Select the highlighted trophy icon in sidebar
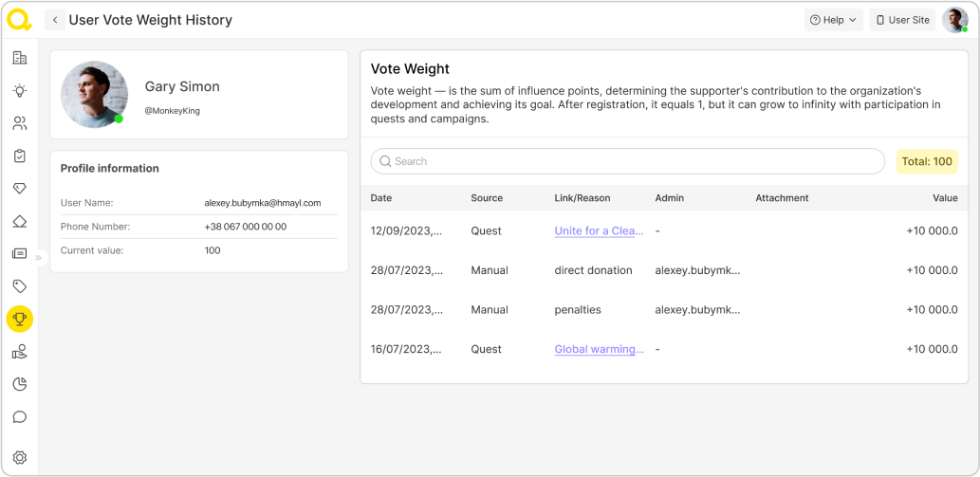 coord(19,319)
